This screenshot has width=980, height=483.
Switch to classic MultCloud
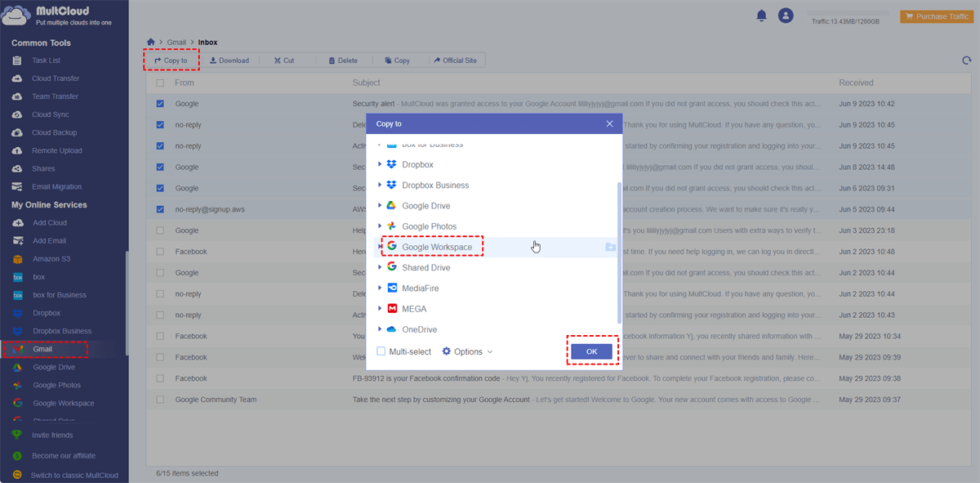(x=74, y=475)
